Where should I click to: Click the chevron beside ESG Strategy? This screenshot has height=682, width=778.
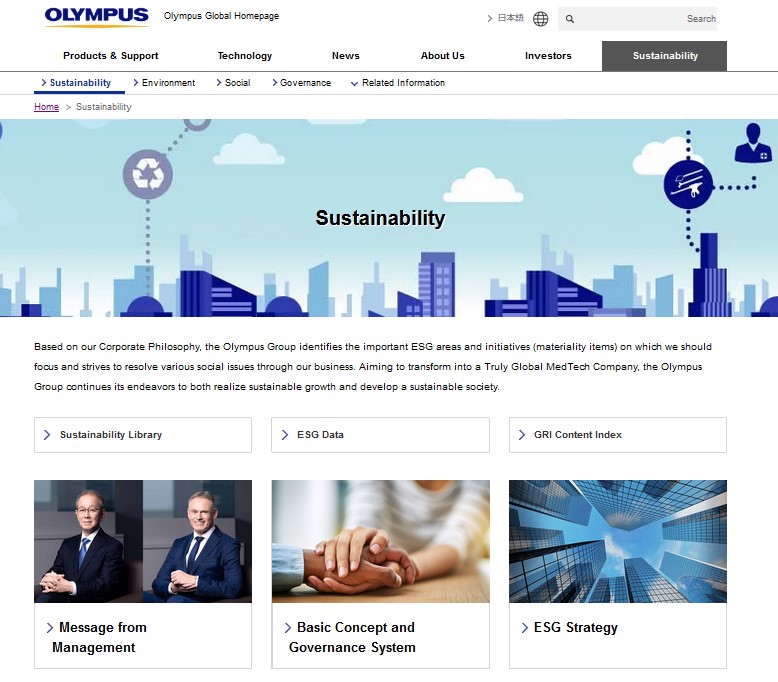(x=524, y=628)
